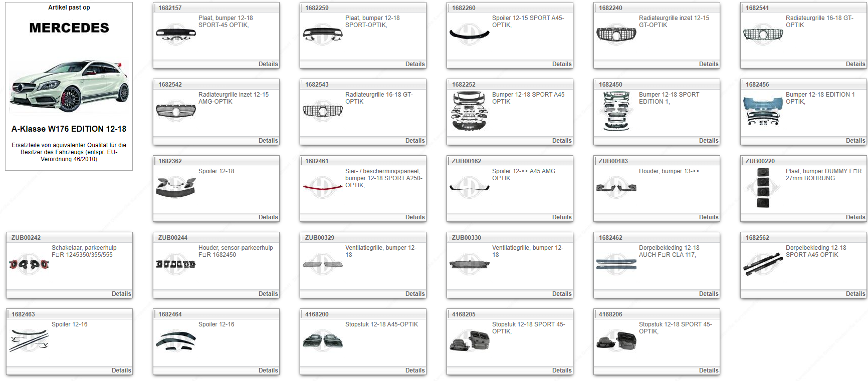Open Details for article 1682462
Screen dimensions: 868x381
709,294
